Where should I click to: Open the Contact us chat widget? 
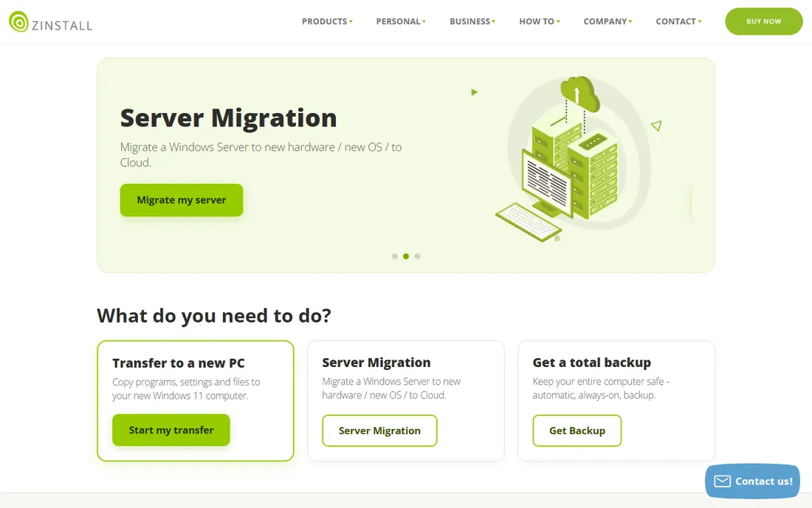(752, 481)
